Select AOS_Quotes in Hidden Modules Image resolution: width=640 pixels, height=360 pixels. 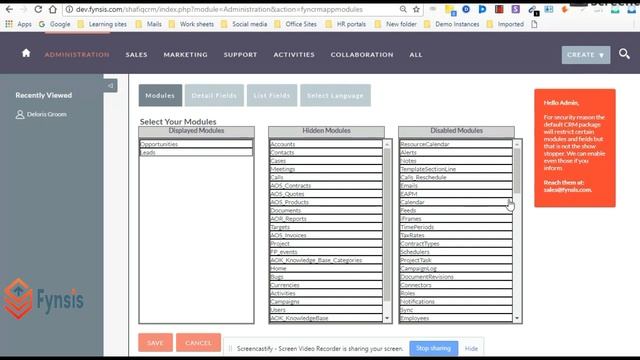(x=326, y=194)
